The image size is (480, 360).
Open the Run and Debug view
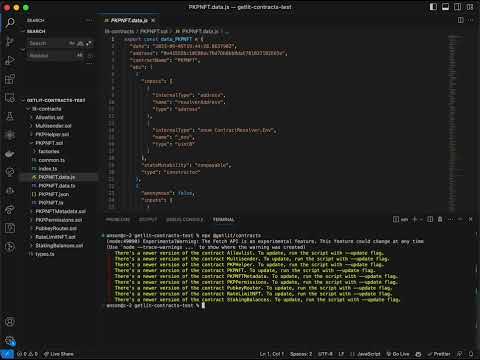(x=10, y=60)
